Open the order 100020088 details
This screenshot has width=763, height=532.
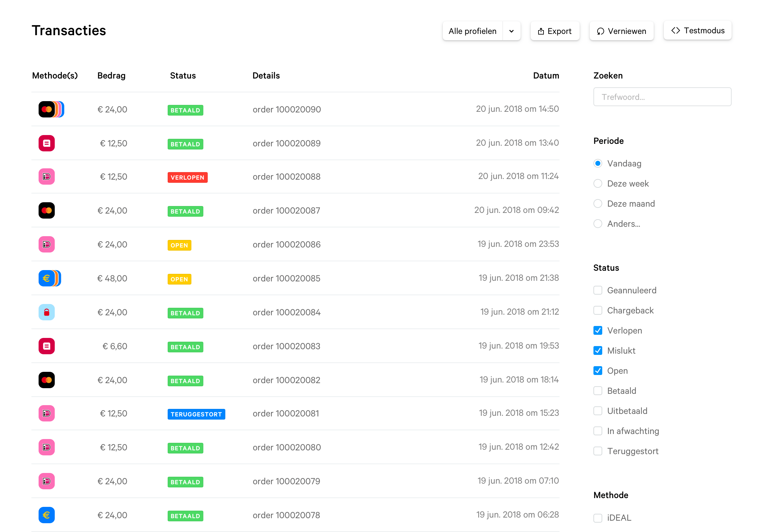click(x=286, y=176)
